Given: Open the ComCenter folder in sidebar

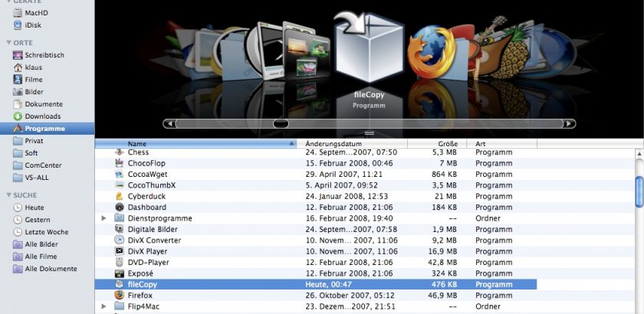Looking at the screenshot, I should 38,165.
